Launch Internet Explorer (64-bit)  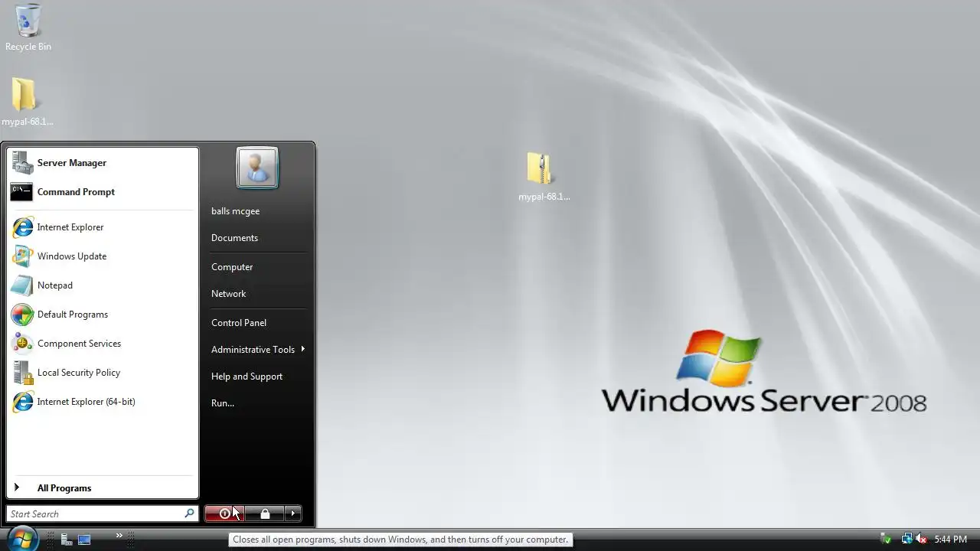coord(103,402)
